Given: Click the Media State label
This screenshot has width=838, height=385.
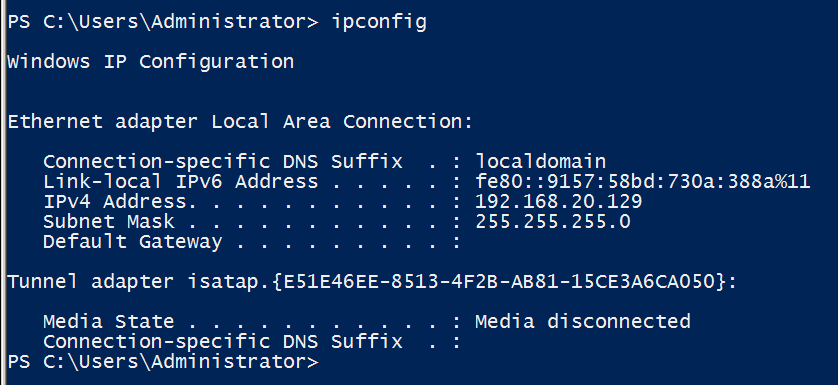Looking at the screenshot, I should (108, 321).
